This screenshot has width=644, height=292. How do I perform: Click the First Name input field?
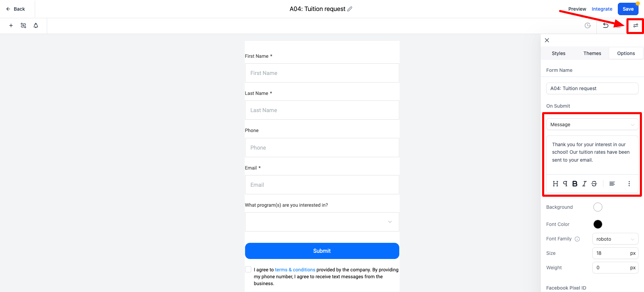(x=322, y=73)
